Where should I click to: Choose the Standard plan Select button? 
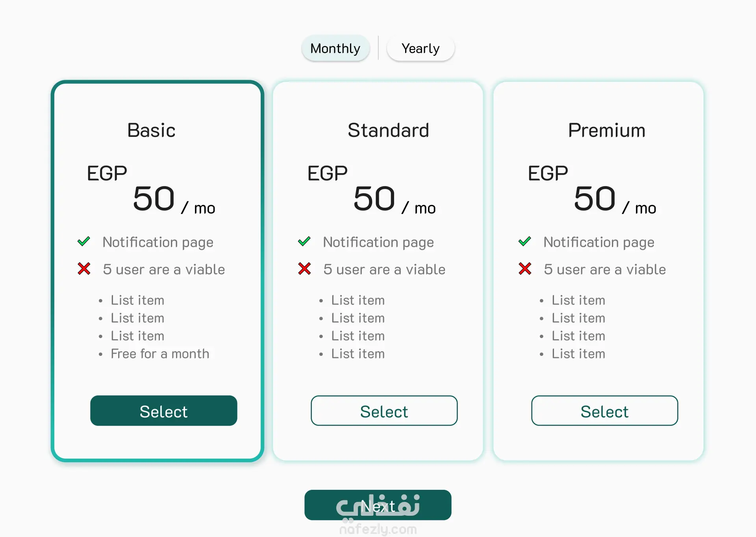pyautogui.click(x=384, y=411)
